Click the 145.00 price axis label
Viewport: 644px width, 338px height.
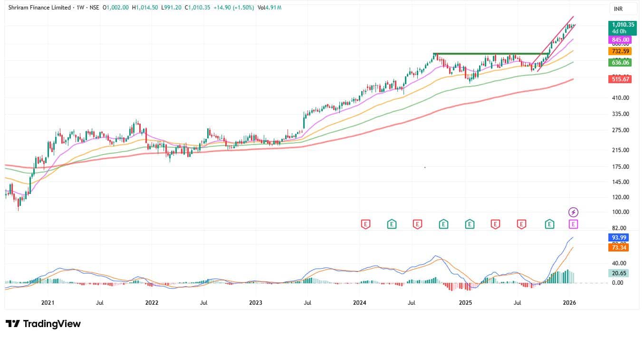[x=621, y=182]
